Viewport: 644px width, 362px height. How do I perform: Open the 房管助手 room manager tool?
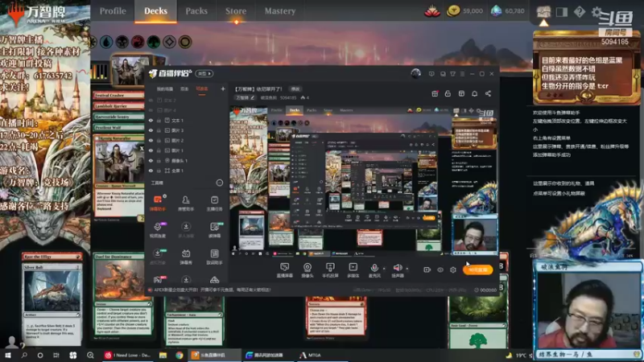pyautogui.click(x=186, y=203)
